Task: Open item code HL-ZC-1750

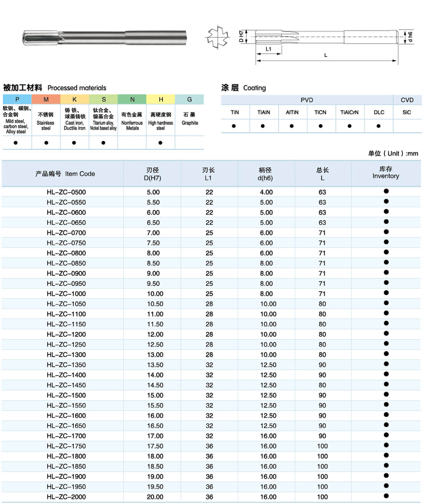Action: [x=66, y=446]
